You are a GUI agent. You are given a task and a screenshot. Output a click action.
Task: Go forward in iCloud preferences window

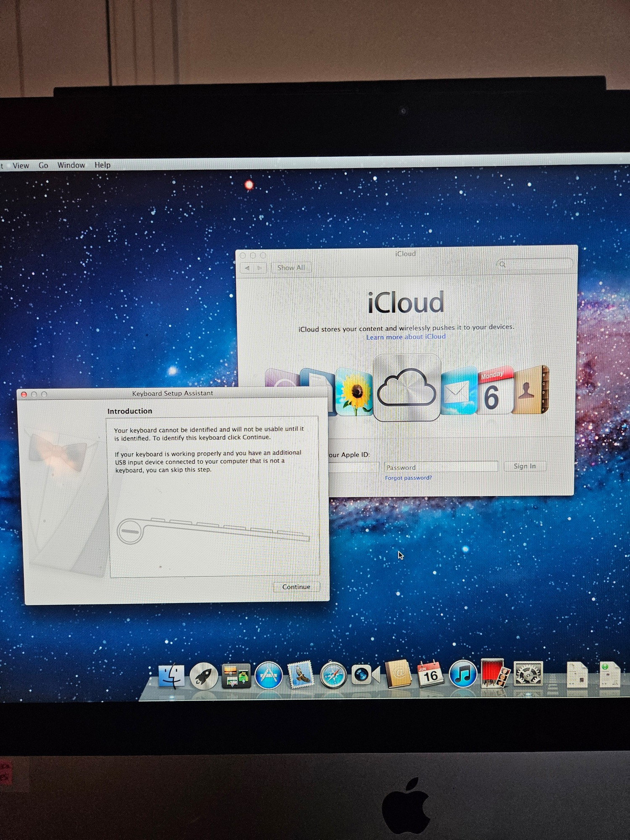260,268
